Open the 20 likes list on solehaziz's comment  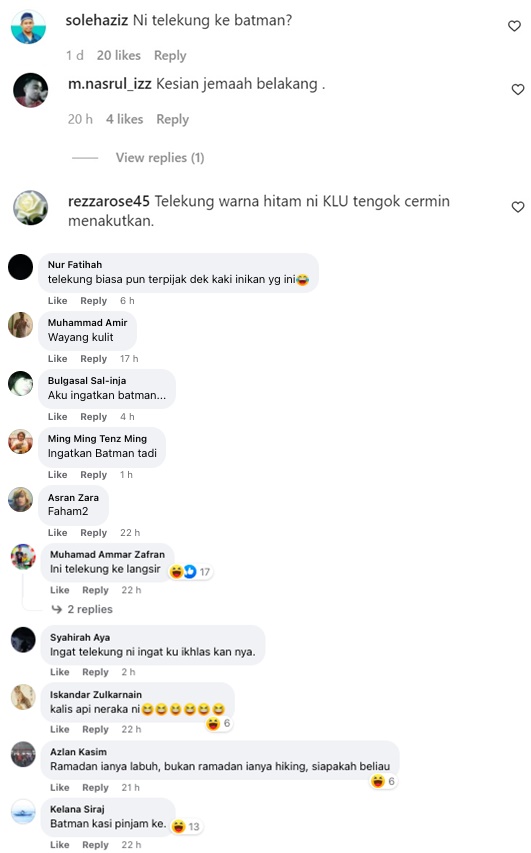click(119, 55)
